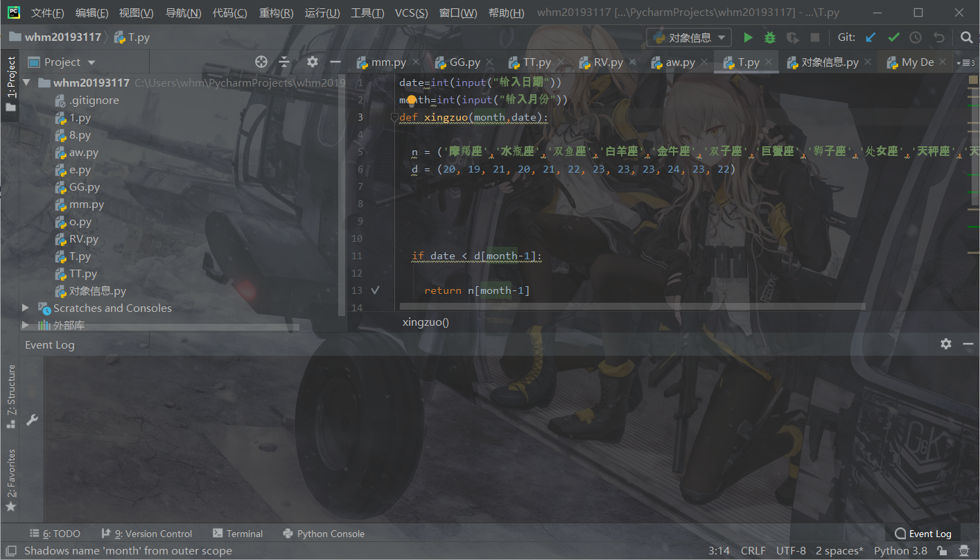980x560 pixels.
Task: Open the Python 3.8 interpreter selector
Action: [x=900, y=551]
